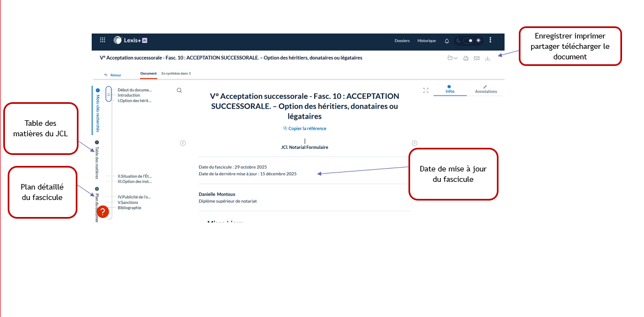Open the 'En synthèse dans 1' tab

tap(176, 73)
